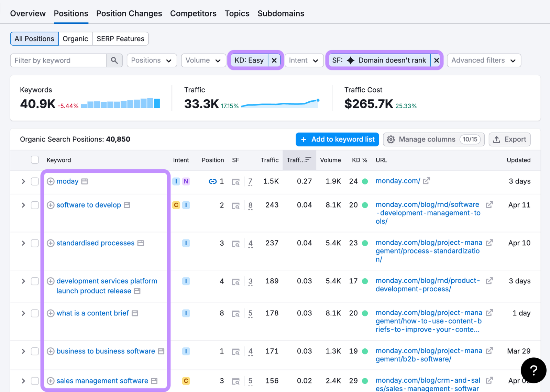Click the Export upload icon

497,139
